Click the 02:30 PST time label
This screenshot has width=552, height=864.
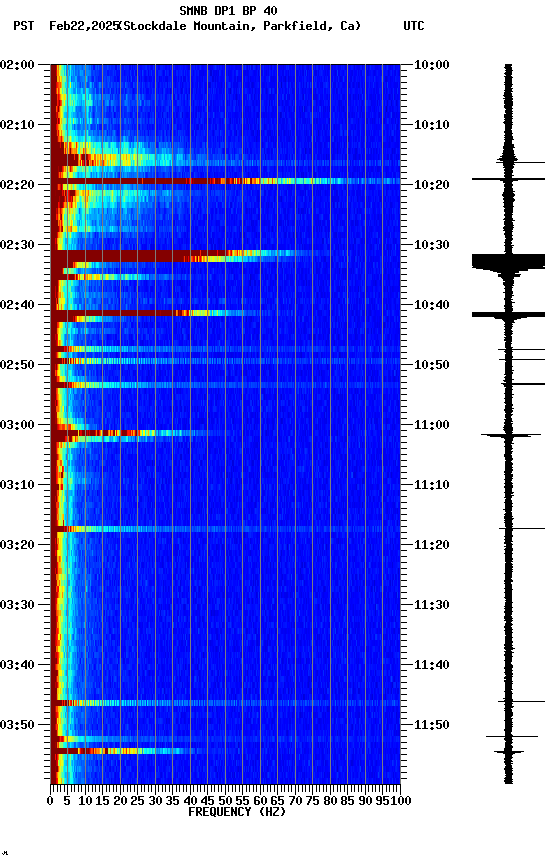tap(17, 245)
